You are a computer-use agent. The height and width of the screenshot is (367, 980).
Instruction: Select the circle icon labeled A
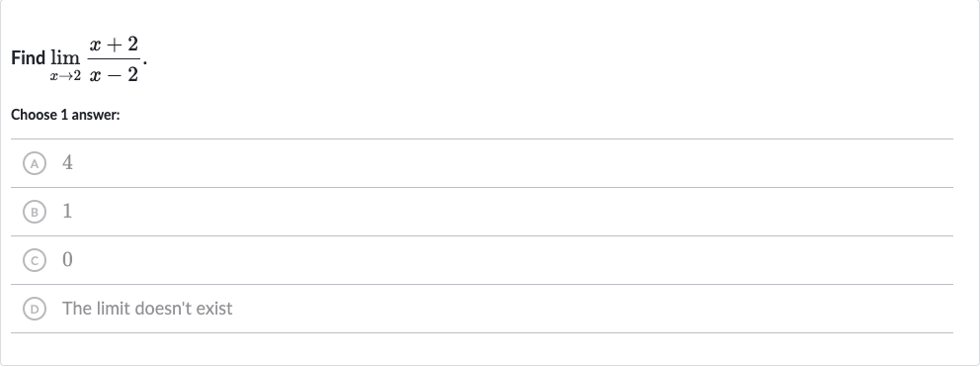(35, 163)
